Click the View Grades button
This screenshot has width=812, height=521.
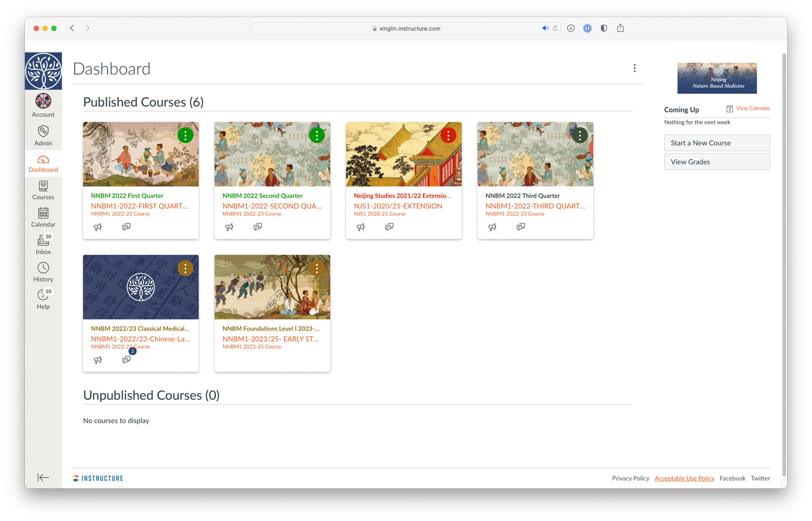[x=717, y=162]
